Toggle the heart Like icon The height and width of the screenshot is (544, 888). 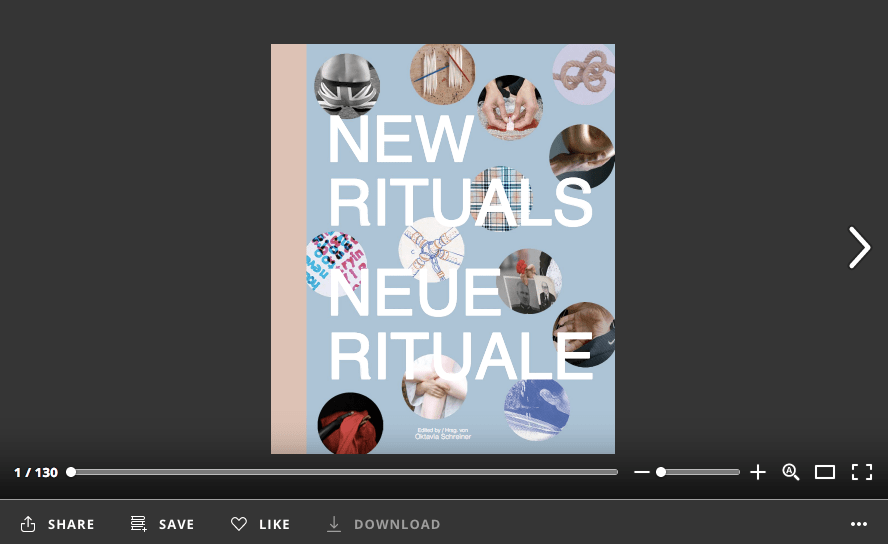(x=239, y=524)
